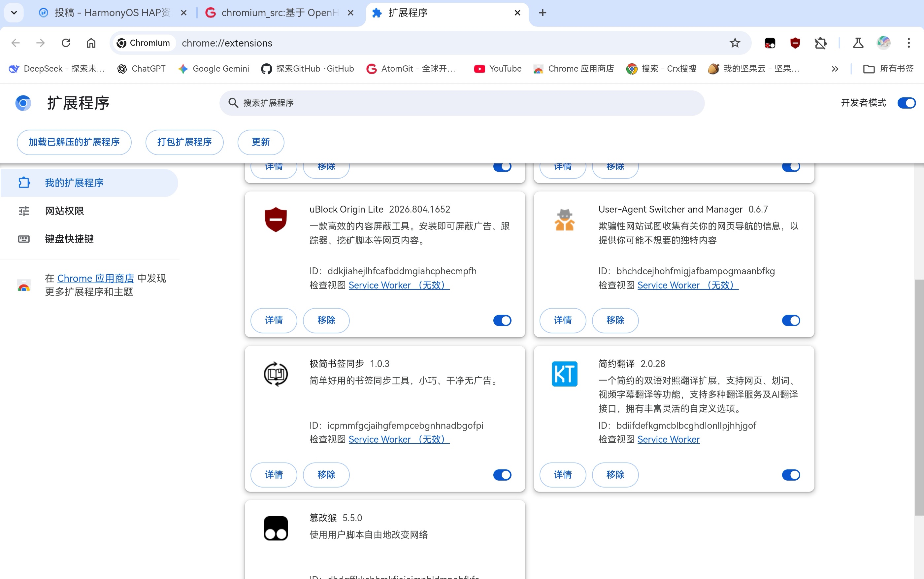Open a new tab with plus button
Viewport: 924px width, 579px height.
[543, 13]
